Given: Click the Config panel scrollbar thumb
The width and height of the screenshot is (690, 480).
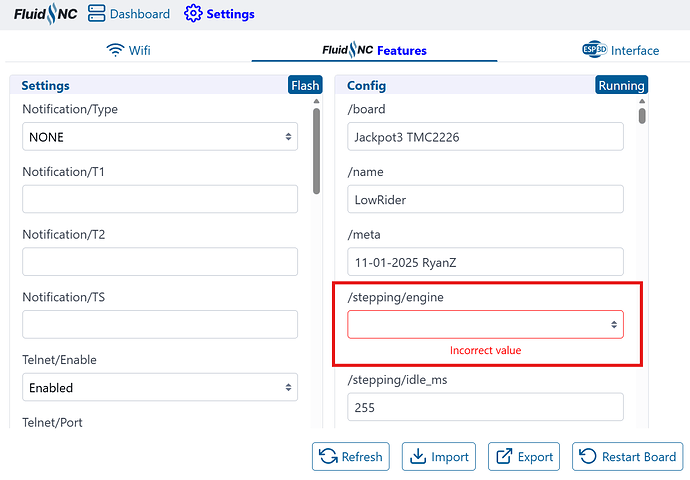Looking at the screenshot, I should 642,116.
